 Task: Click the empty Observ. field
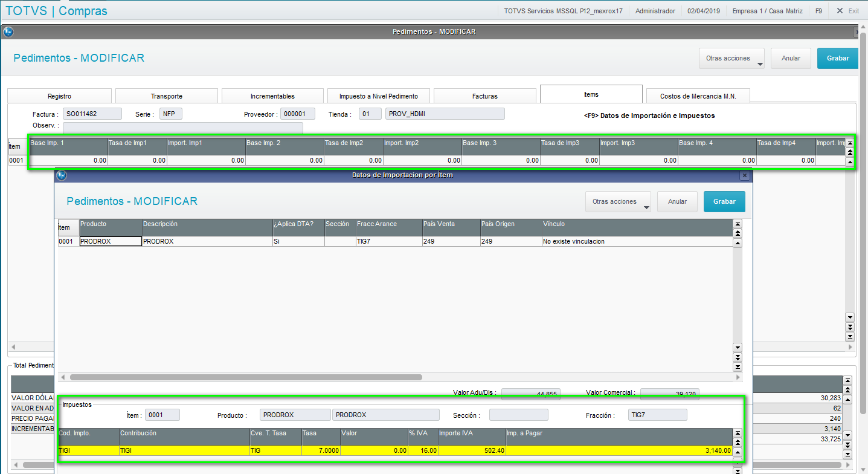[183, 127]
